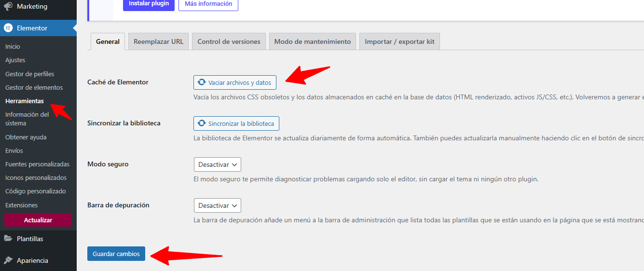The image size is (644, 271).
Task: Open Gestor de perfiles menu item
Action: click(29, 74)
